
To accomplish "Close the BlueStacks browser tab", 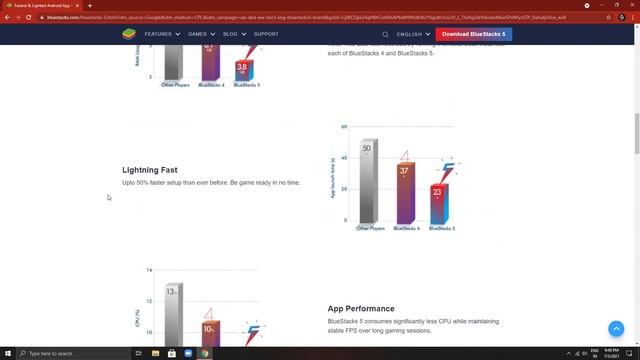I will (x=77, y=6).
